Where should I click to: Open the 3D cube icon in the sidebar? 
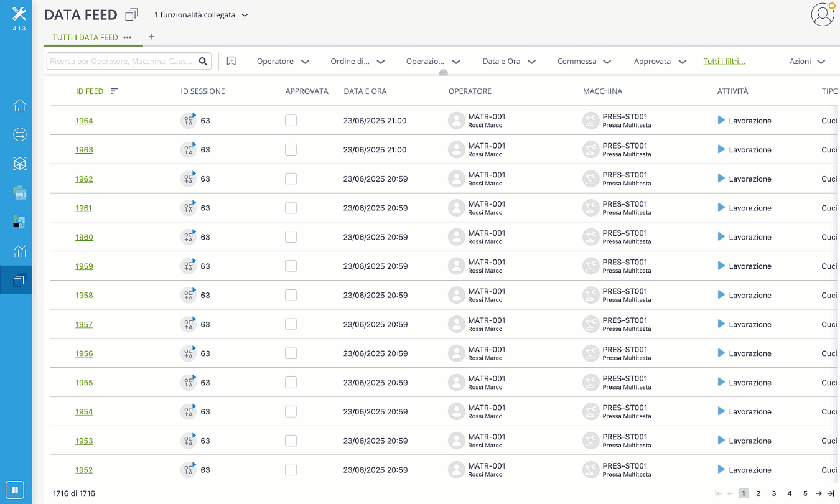click(19, 164)
